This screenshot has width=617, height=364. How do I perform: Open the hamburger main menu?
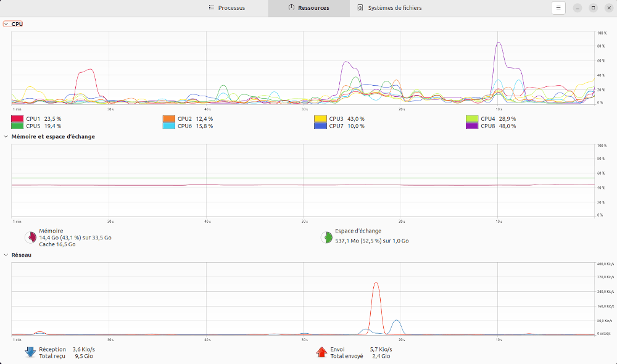pos(558,8)
